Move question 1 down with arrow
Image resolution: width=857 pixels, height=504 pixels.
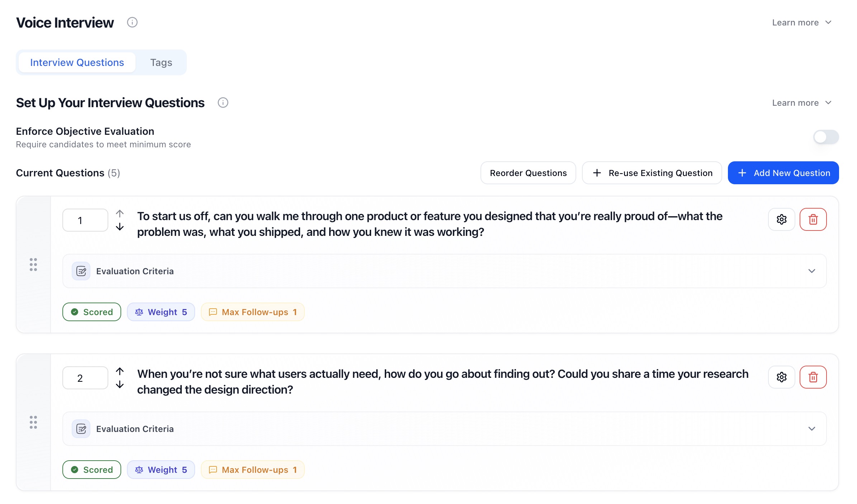click(120, 227)
